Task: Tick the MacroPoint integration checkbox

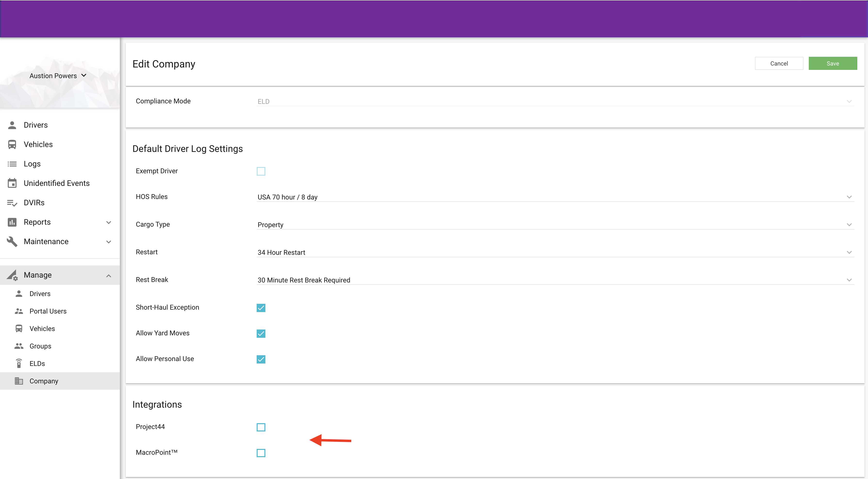Action: pyautogui.click(x=261, y=453)
